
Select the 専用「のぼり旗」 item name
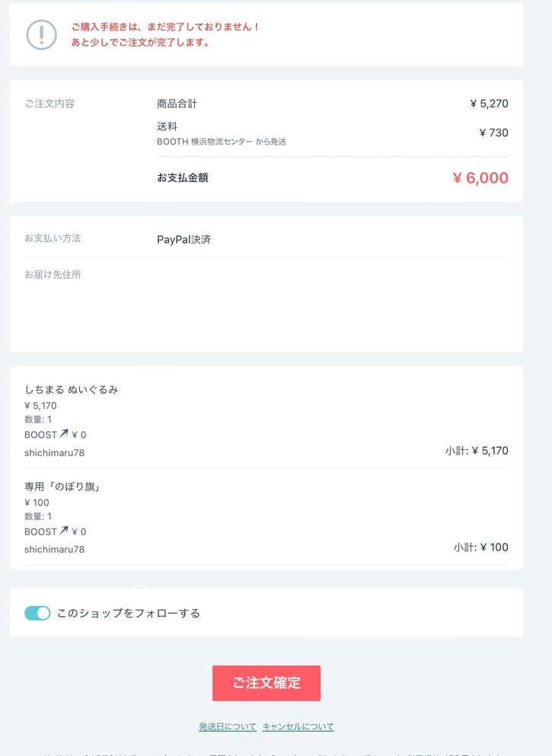pyautogui.click(x=62, y=486)
